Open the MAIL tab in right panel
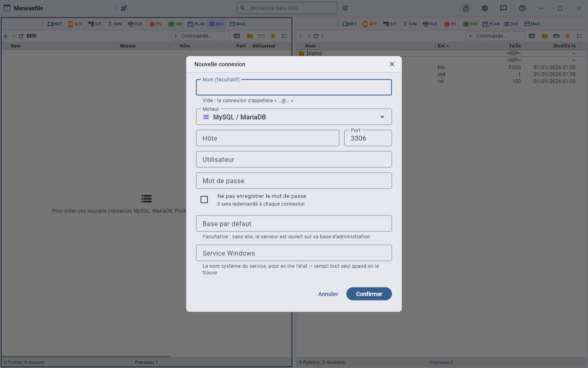The height and width of the screenshot is (368, 588). [x=533, y=24]
